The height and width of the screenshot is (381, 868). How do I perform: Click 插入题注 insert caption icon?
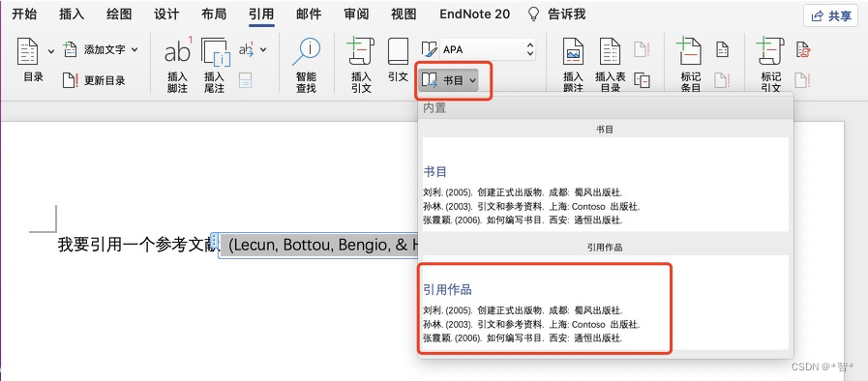(574, 51)
